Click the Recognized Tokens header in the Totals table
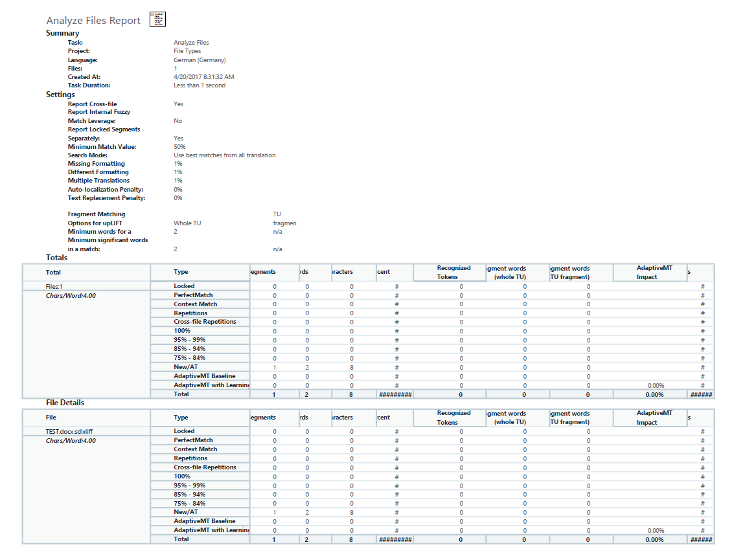 tap(449, 272)
